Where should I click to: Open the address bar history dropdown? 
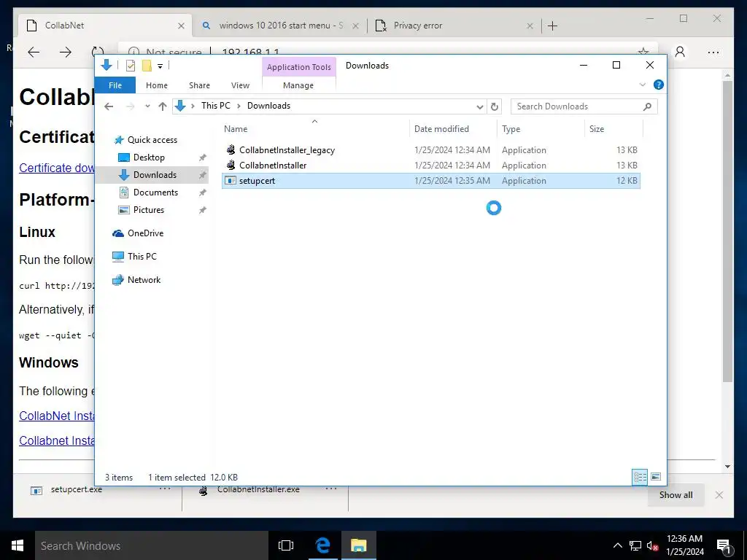480,106
